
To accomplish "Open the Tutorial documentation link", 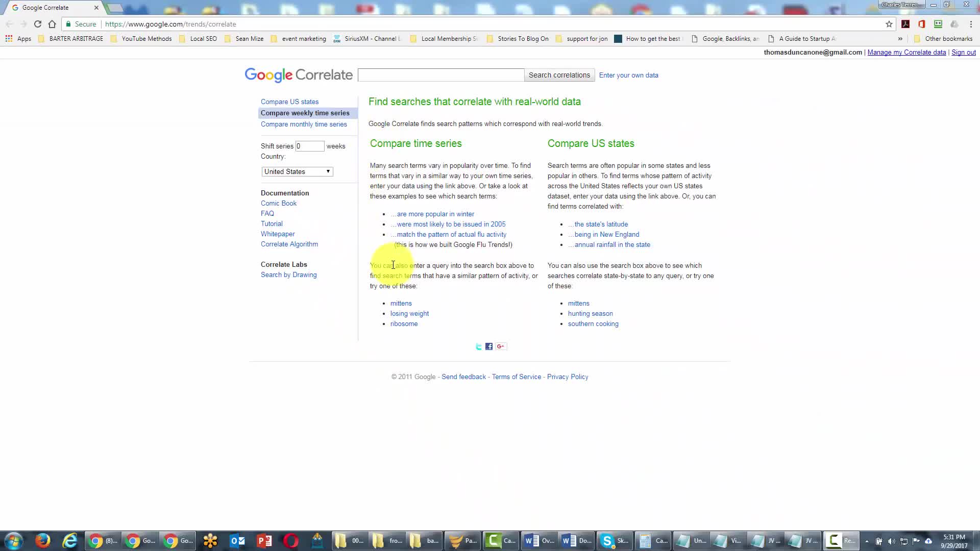I will coord(272,224).
